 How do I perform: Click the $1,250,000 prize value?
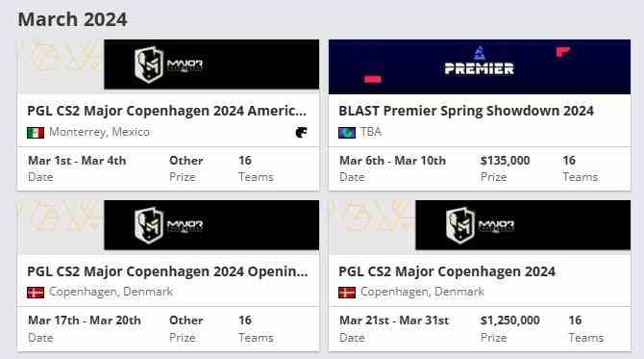tap(509, 321)
